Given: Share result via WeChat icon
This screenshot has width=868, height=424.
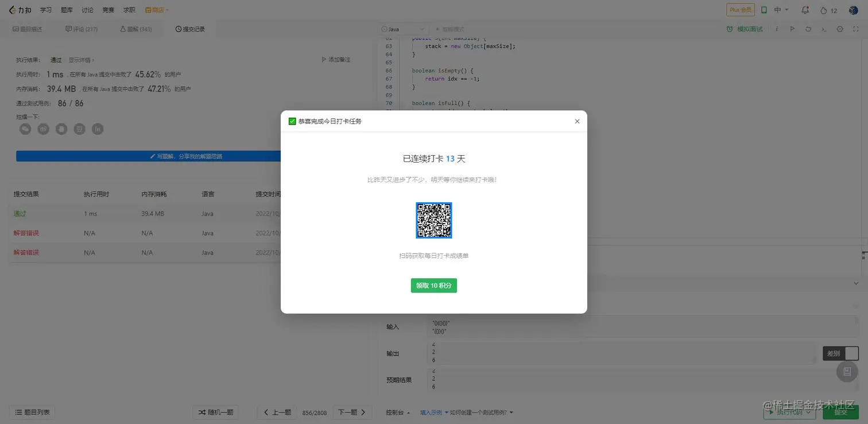Looking at the screenshot, I should point(25,129).
